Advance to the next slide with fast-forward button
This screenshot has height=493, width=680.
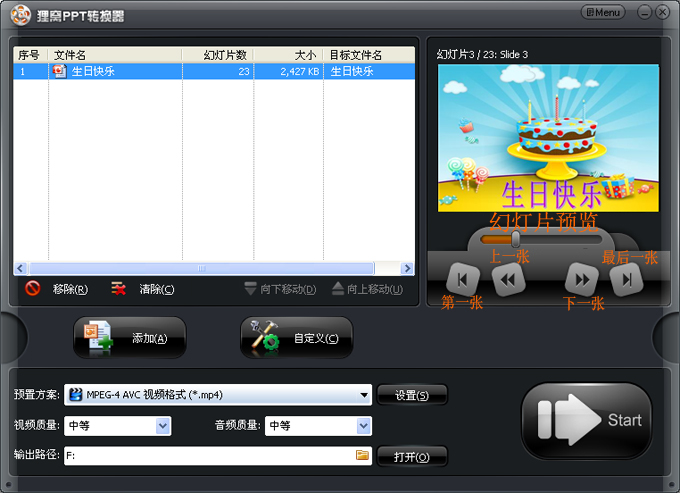[582, 280]
